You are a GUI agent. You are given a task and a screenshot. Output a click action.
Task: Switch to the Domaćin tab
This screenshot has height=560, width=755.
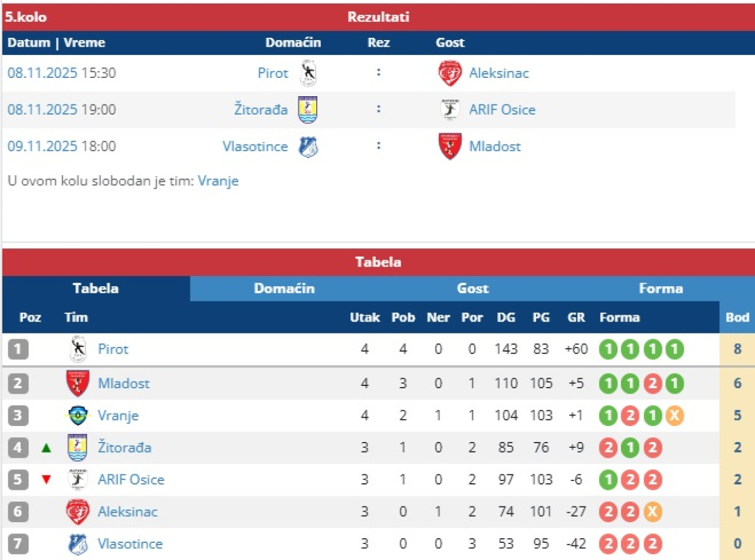(284, 289)
